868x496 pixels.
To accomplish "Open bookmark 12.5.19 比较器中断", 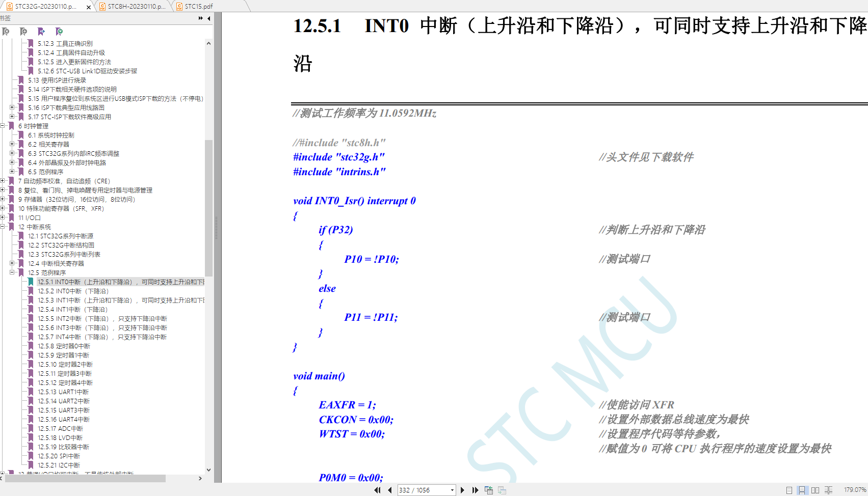I will coord(63,447).
